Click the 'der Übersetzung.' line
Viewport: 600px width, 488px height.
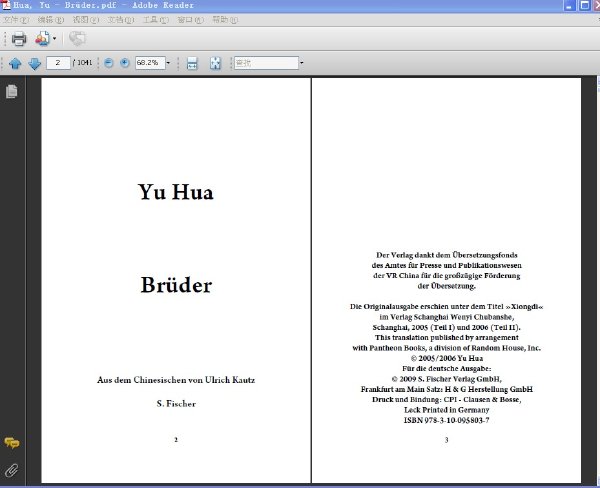click(x=447, y=286)
